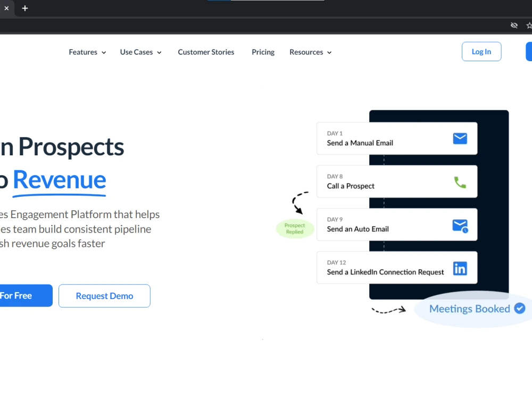The image size is (532, 399).
Task: Click the LinkedIn icon on Day 12 card
Action: 460,268
